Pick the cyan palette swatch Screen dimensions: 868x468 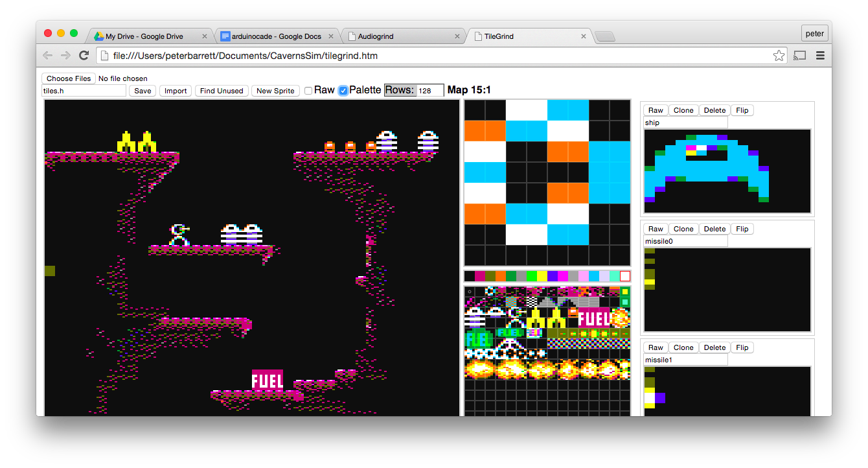pyautogui.click(x=594, y=276)
